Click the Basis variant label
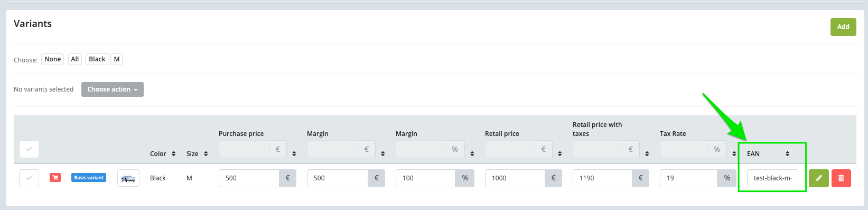This screenshot has width=868, height=210. 89,178
